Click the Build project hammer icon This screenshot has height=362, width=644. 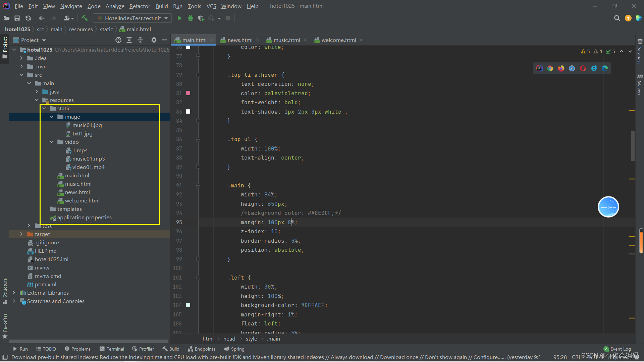tap(85, 18)
